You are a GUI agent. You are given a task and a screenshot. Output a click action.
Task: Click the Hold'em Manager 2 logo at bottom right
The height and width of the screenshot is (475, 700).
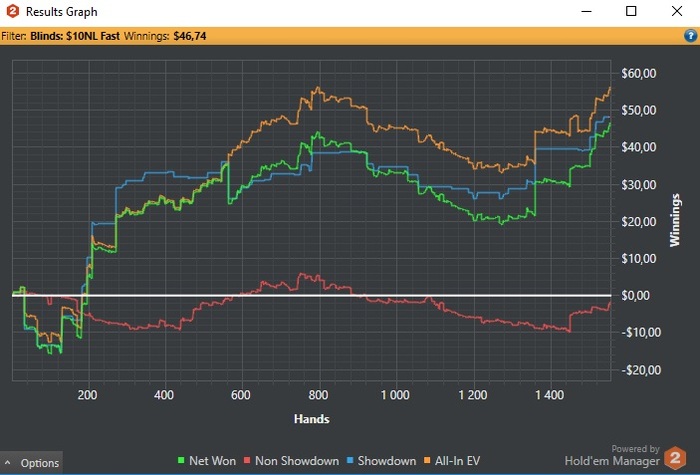(675, 458)
